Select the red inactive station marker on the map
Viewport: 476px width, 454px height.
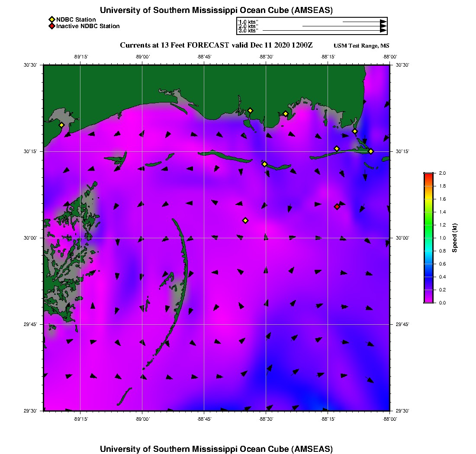337,207
